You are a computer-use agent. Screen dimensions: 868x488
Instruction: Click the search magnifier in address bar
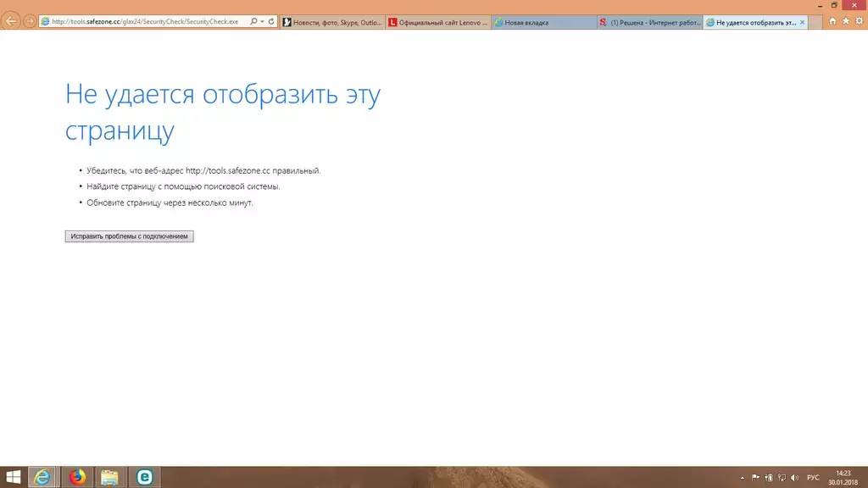coord(253,21)
